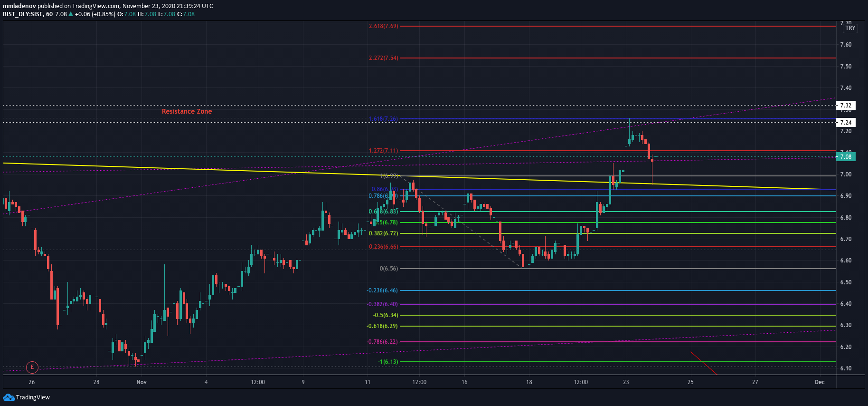Click the 7.24 price label on the axis

click(846, 123)
